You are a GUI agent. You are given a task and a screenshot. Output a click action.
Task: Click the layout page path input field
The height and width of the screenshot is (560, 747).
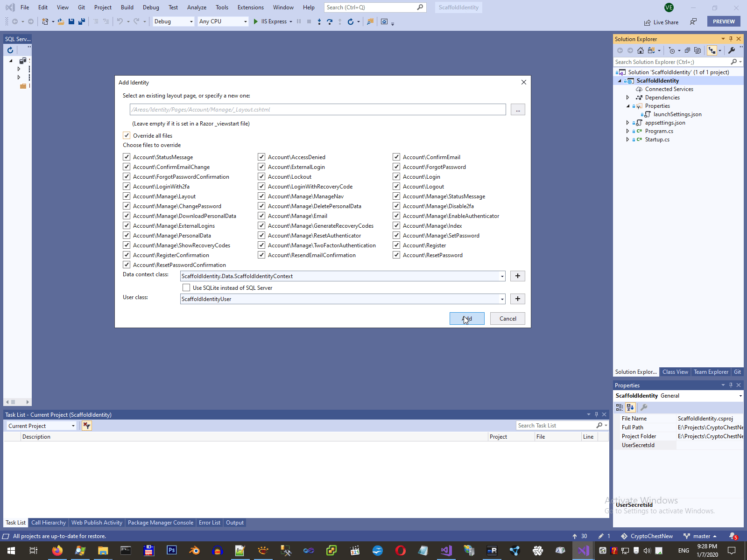pyautogui.click(x=318, y=109)
